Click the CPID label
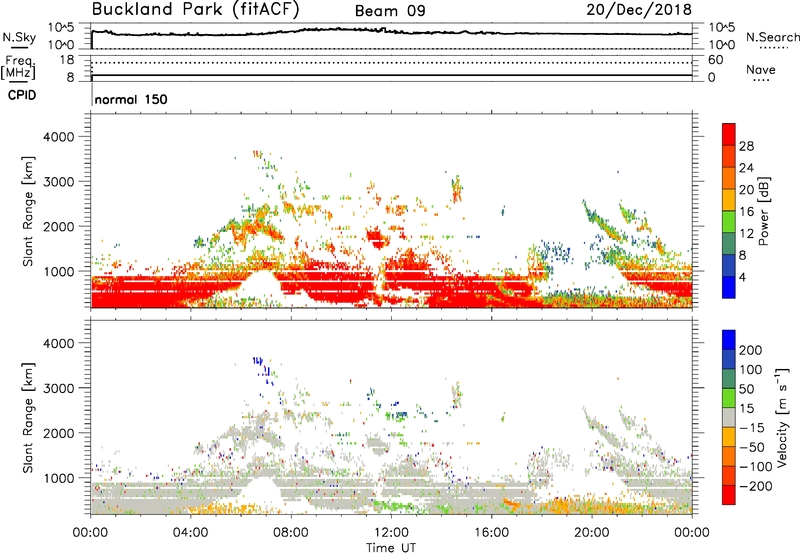Screen dimensions: 800x554 [22, 95]
